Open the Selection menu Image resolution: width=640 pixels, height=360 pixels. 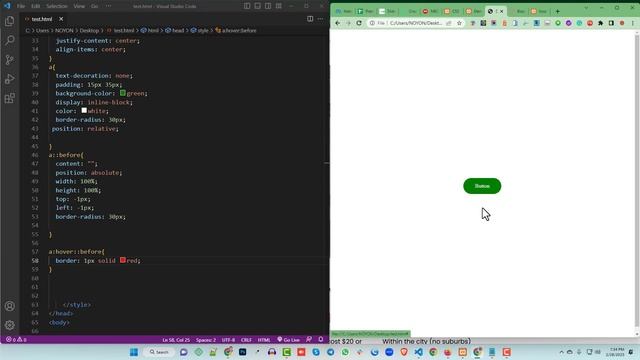pyautogui.click(x=57, y=6)
